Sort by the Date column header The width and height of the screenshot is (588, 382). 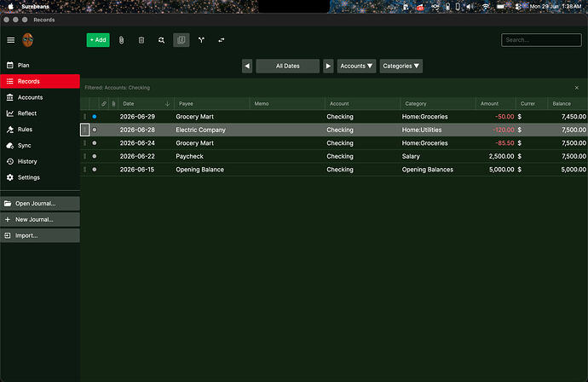[x=146, y=103]
